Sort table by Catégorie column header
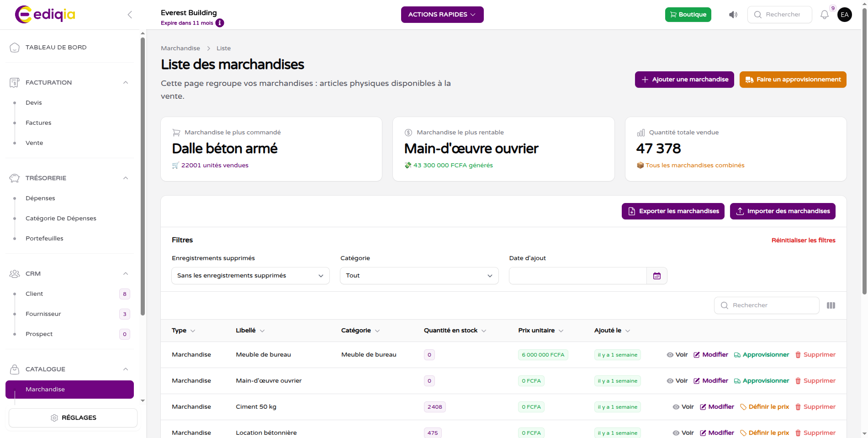The width and height of the screenshot is (868, 438). click(x=360, y=331)
